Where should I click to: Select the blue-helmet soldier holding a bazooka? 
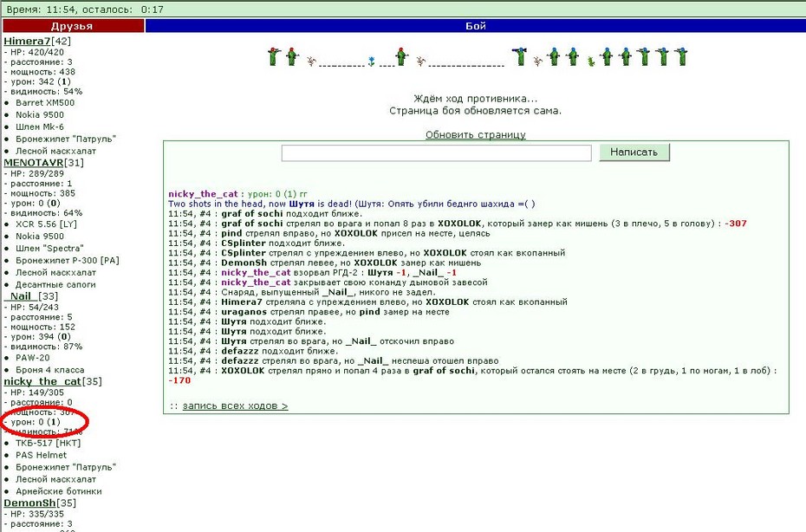tap(520, 56)
